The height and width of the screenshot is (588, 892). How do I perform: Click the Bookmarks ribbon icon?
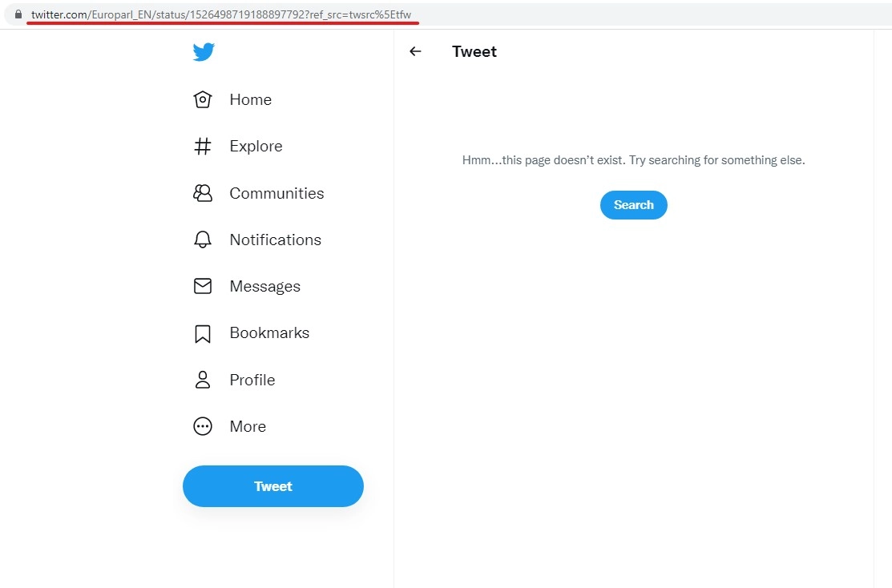tap(203, 333)
